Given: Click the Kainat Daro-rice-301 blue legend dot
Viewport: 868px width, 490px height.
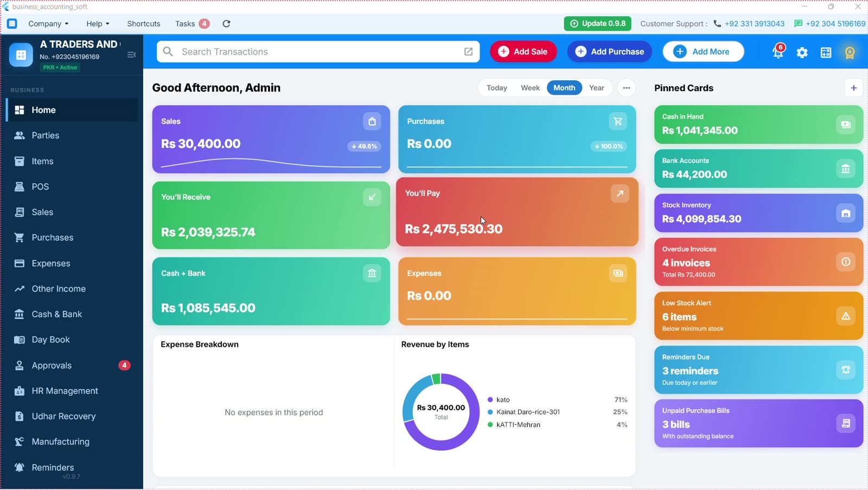Looking at the screenshot, I should coord(490,412).
